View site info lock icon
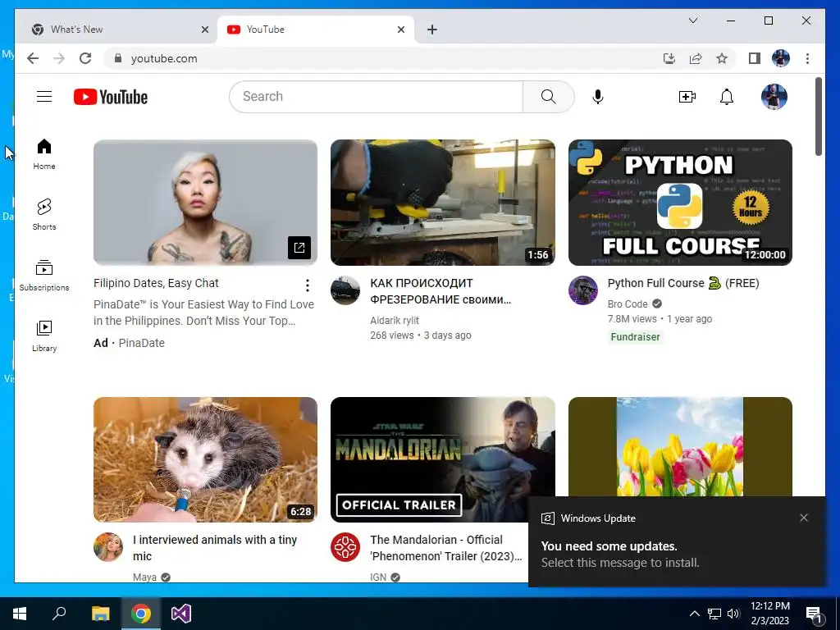The image size is (840, 630). coord(118,58)
